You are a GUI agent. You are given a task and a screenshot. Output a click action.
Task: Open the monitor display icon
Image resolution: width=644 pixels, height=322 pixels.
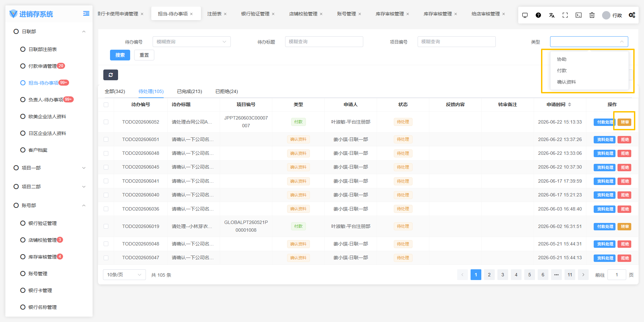(x=525, y=15)
